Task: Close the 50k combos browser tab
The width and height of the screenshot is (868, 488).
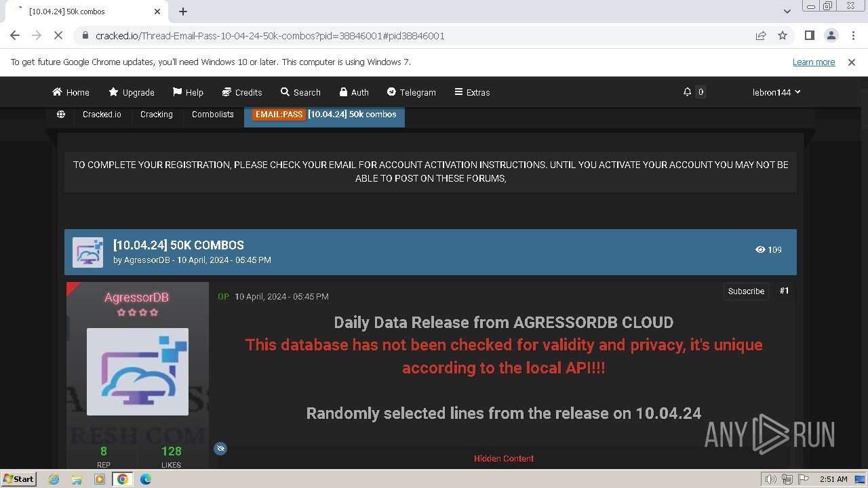Action: point(157,12)
